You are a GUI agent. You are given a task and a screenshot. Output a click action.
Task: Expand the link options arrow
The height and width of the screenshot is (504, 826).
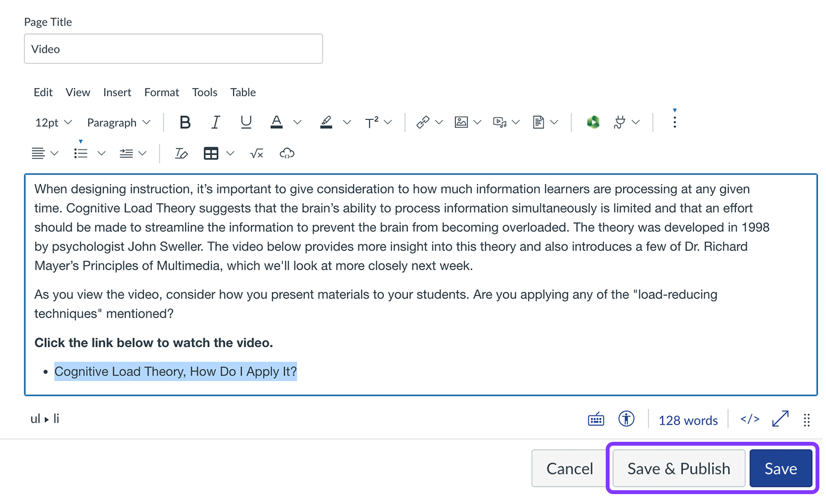pos(439,122)
